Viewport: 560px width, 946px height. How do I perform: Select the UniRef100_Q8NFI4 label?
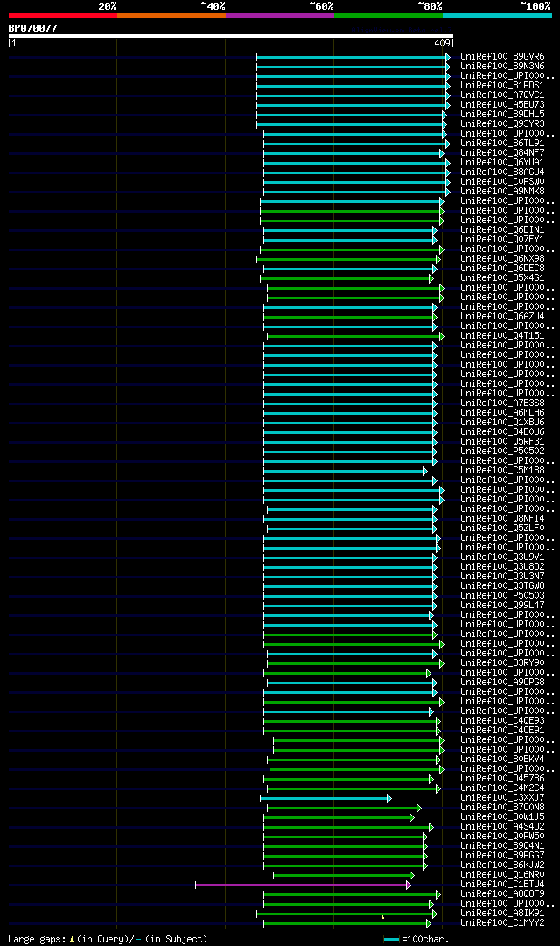(502, 518)
